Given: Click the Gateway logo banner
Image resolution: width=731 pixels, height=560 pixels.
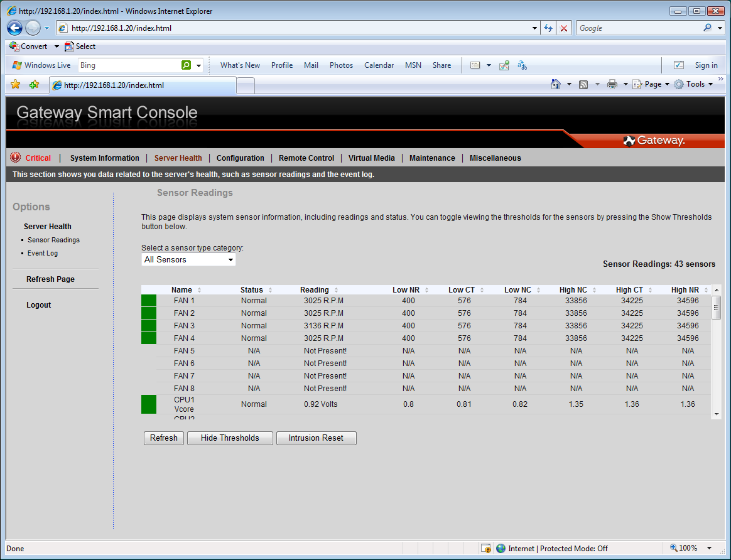Looking at the screenshot, I should 654,140.
